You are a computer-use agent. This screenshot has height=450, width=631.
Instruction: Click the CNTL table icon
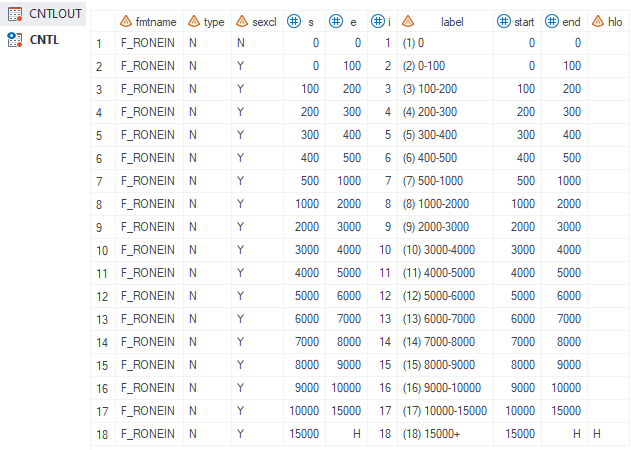(15, 39)
